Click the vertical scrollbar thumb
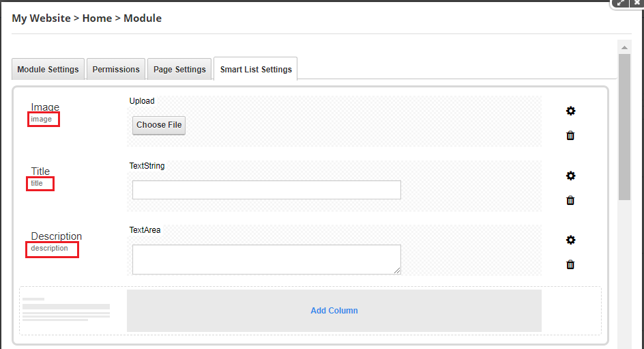The image size is (644, 349). (x=624, y=127)
